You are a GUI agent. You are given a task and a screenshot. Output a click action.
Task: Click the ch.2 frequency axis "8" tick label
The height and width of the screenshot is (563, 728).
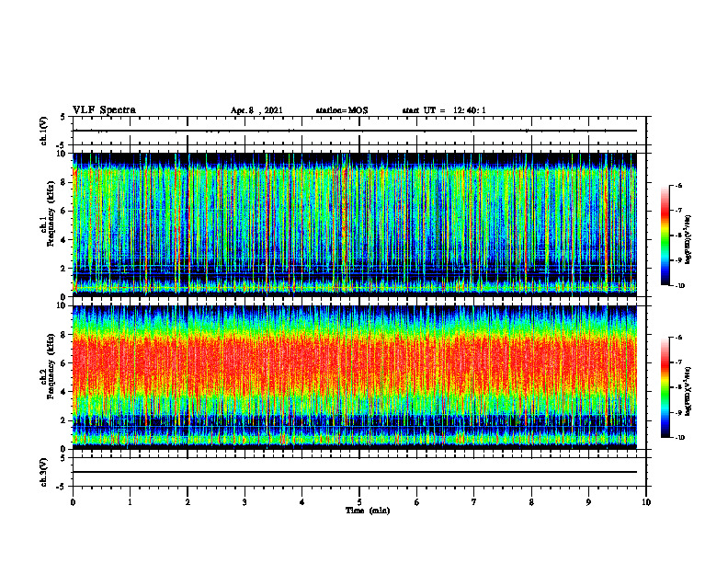tap(64, 335)
